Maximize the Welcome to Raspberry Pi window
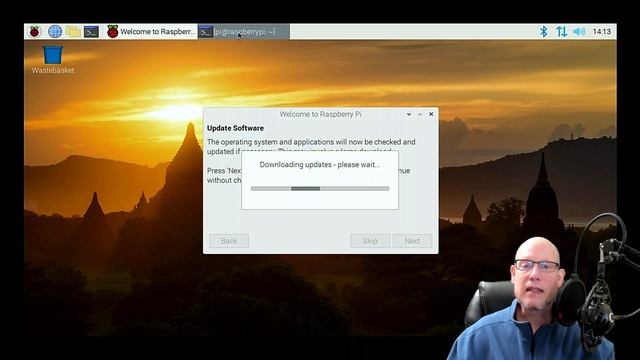 click(420, 114)
